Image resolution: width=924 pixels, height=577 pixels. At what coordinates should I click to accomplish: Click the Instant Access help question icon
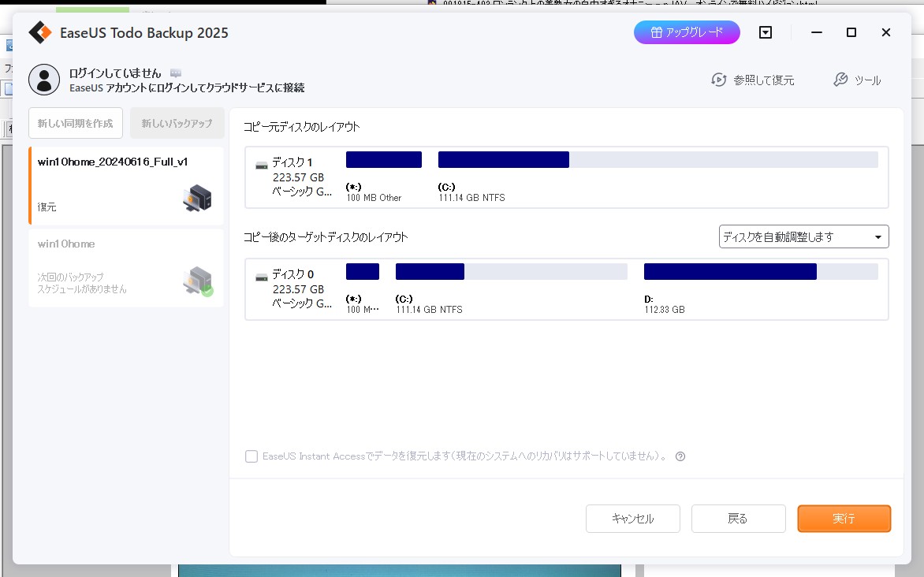pyautogui.click(x=680, y=456)
